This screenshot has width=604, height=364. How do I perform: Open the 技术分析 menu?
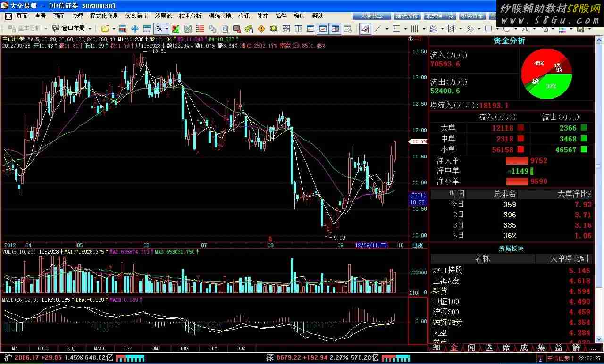(x=190, y=16)
